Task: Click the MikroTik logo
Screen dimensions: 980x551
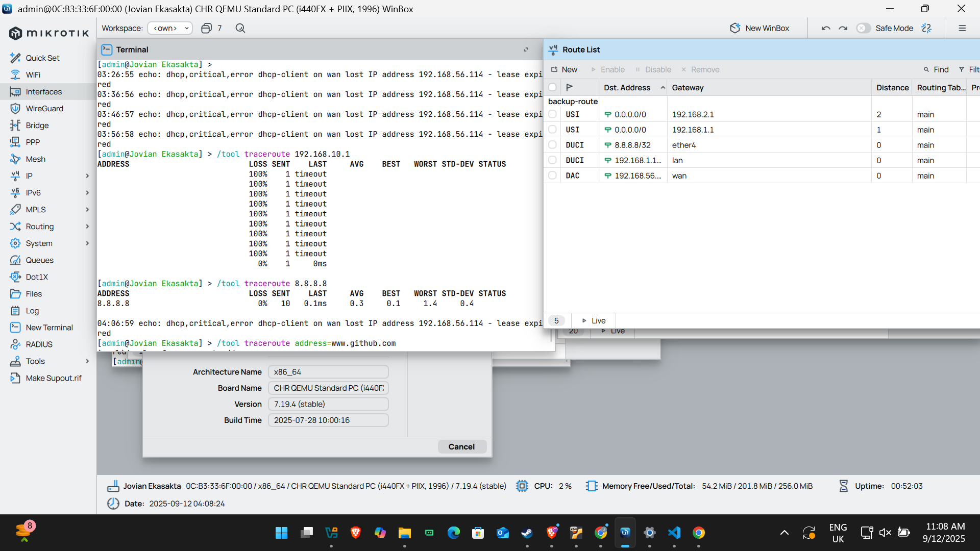Action: (x=49, y=33)
